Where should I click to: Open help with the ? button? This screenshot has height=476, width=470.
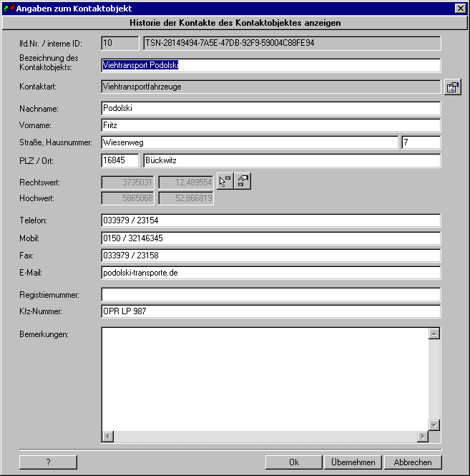click(48, 462)
